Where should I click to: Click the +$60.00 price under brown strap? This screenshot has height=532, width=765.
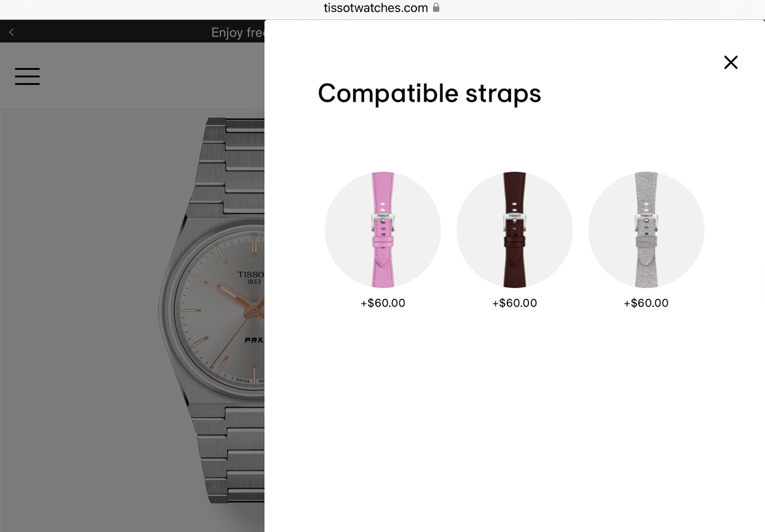[x=515, y=303]
